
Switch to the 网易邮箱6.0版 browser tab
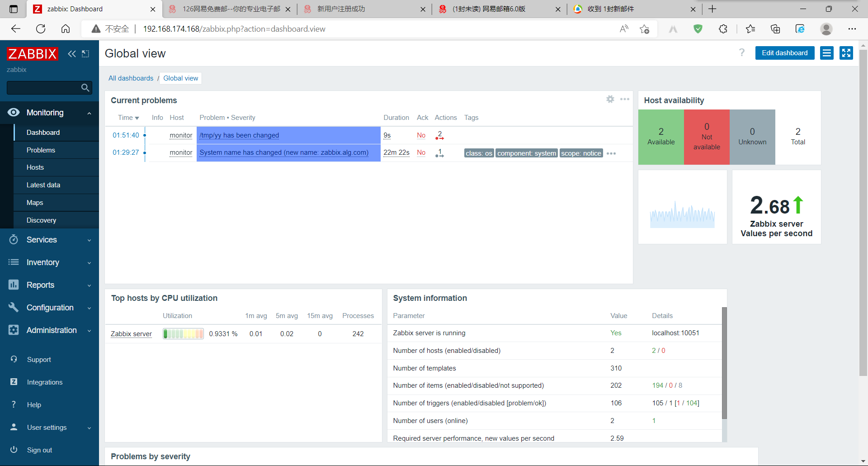[x=500, y=9]
